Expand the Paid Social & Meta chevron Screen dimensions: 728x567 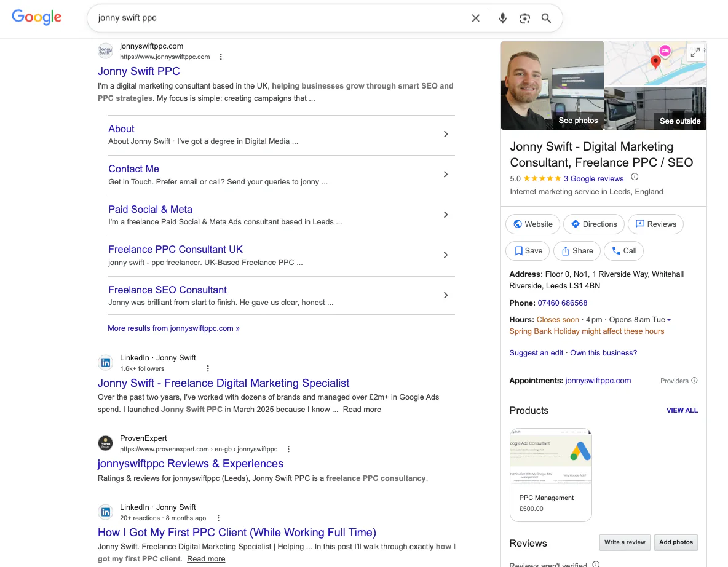(x=445, y=215)
